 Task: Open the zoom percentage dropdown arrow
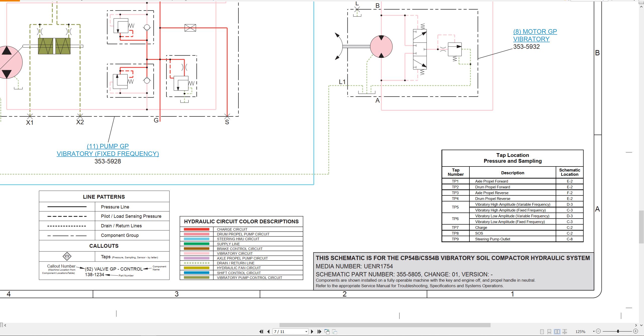[x=594, y=331]
